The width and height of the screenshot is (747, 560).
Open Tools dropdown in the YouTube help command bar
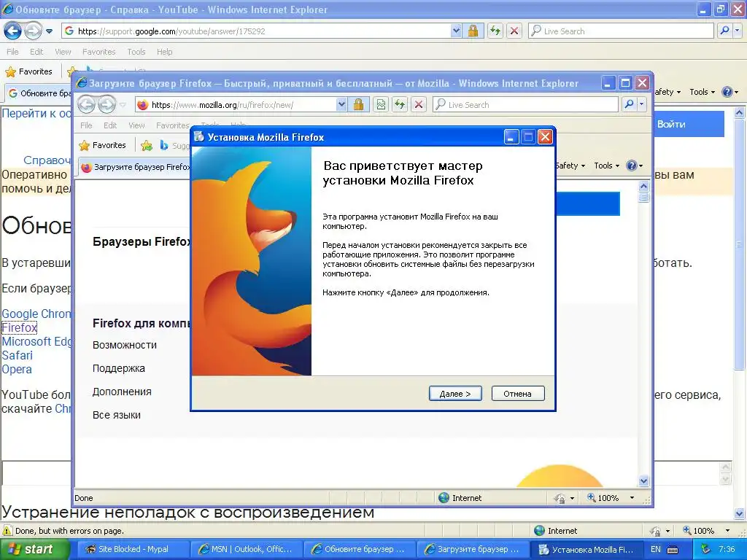[x=703, y=92]
